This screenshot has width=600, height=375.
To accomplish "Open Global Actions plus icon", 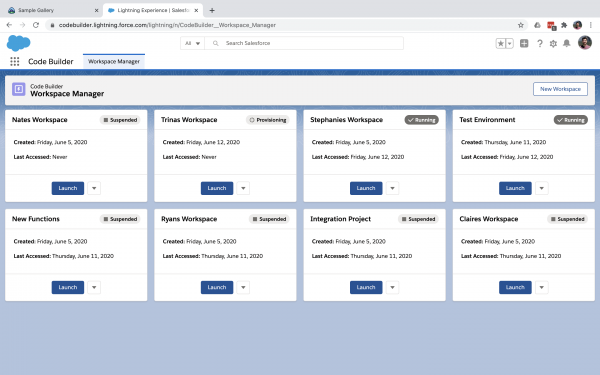I will pyautogui.click(x=524, y=43).
